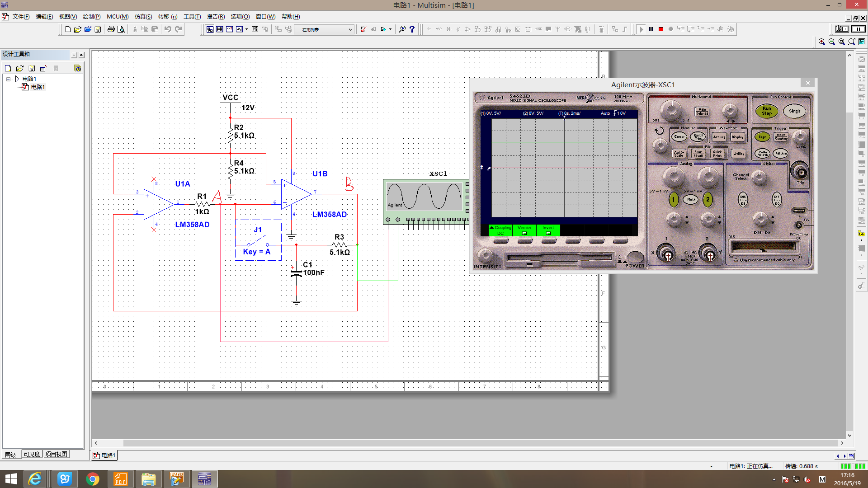This screenshot has width=868, height=488.
Task: Open Chrome from the taskbar
Action: (93, 479)
